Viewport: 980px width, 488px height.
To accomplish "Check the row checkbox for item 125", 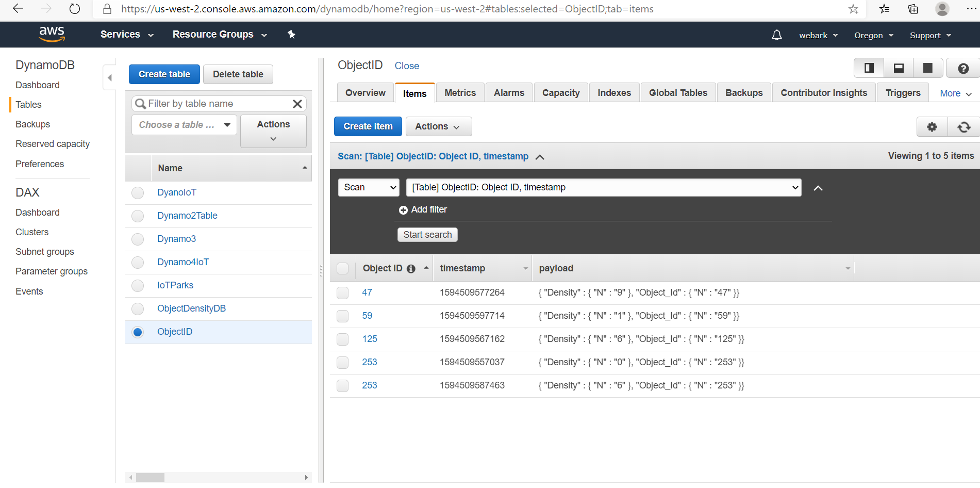I will click(342, 339).
